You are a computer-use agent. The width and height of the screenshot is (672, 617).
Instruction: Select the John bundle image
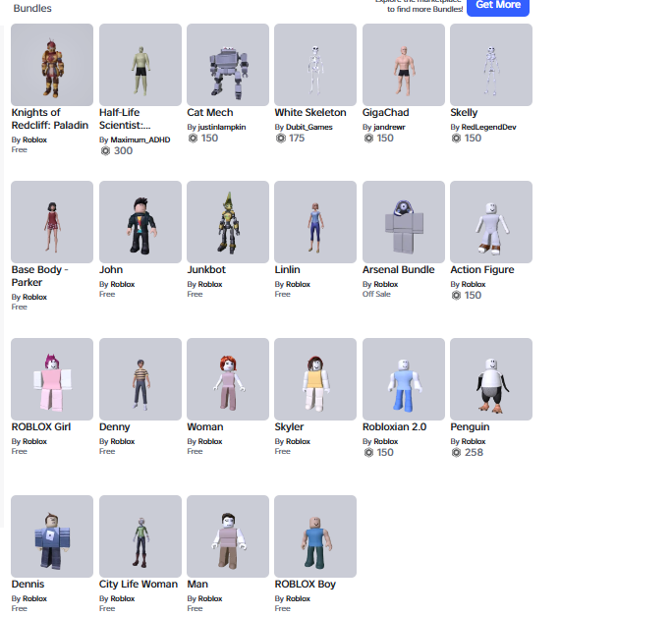140,222
